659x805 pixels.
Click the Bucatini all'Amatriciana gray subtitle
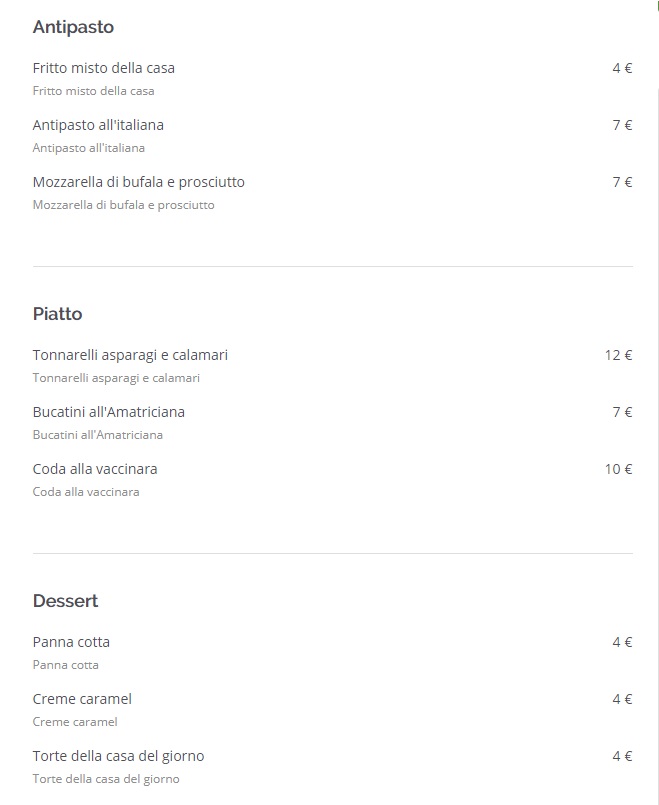click(x=98, y=435)
